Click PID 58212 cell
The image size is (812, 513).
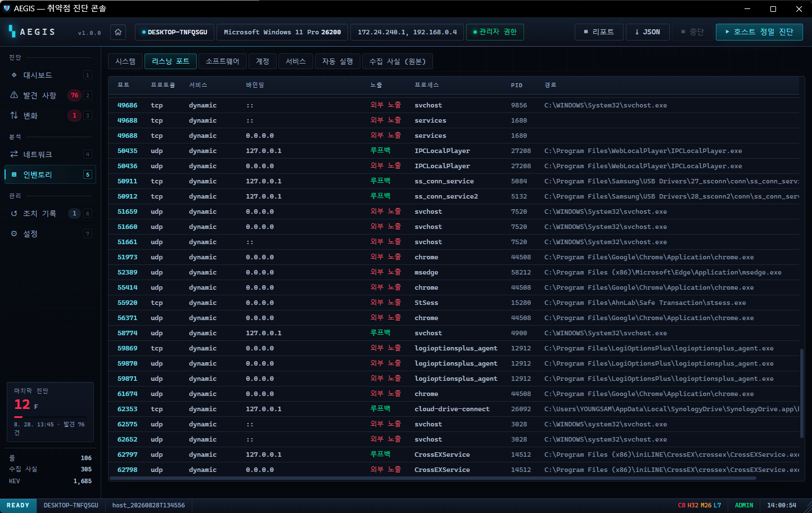(x=521, y=272)
